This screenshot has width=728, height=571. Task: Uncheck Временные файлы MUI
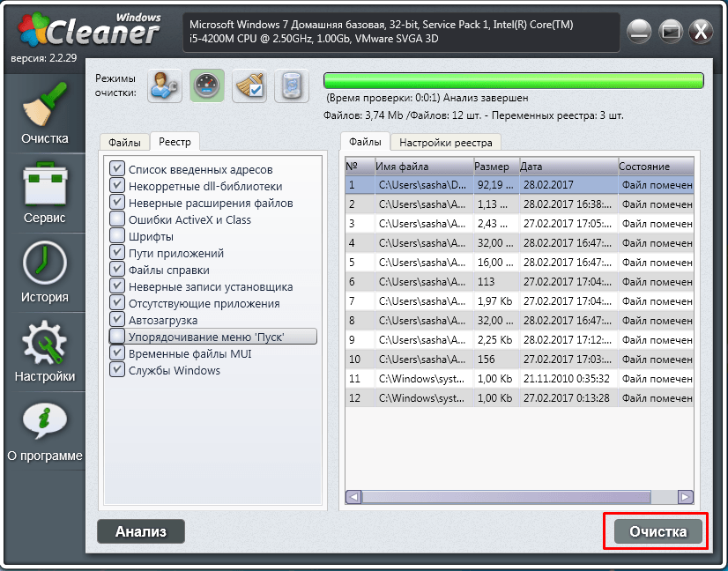(x=117, y=352)
